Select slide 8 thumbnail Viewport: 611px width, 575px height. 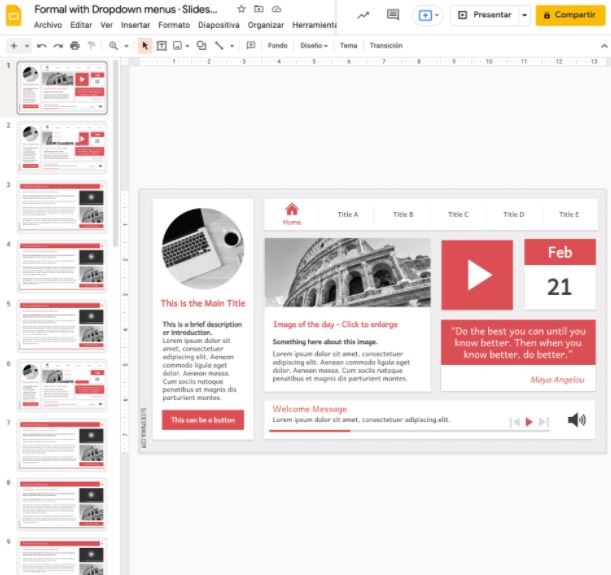coord(62,504)
